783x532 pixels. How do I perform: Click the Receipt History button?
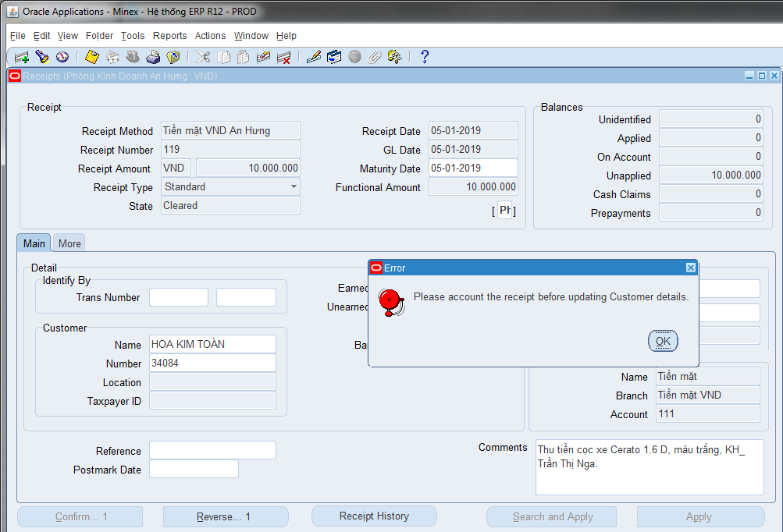[374, 516]
